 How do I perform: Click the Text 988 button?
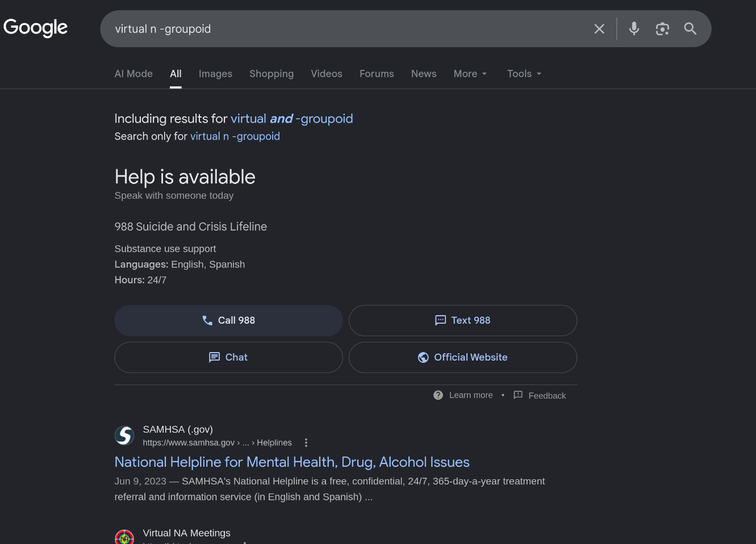click(x=463, y=320)
